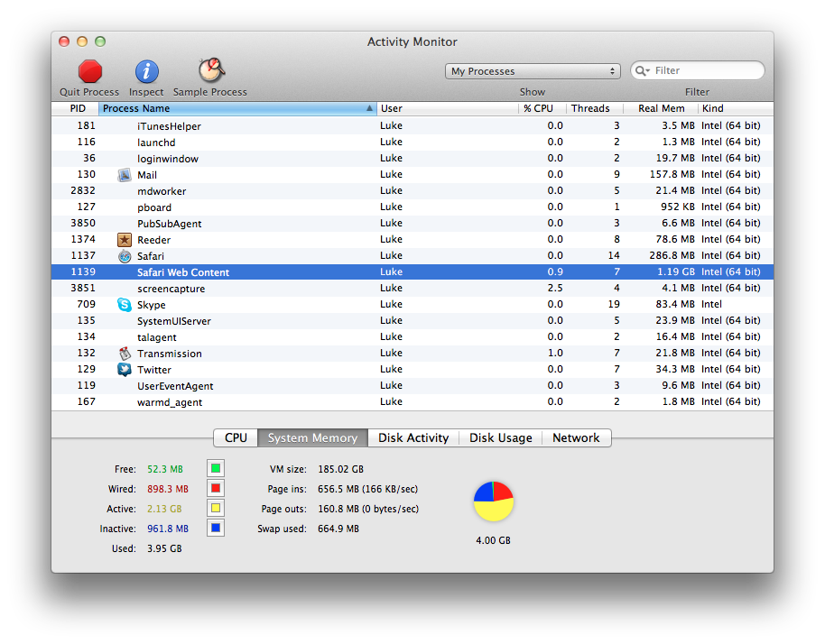Select the Safari Web Content row
The height and width of the screenshot is (644, 825).
(x=412, y=272)
